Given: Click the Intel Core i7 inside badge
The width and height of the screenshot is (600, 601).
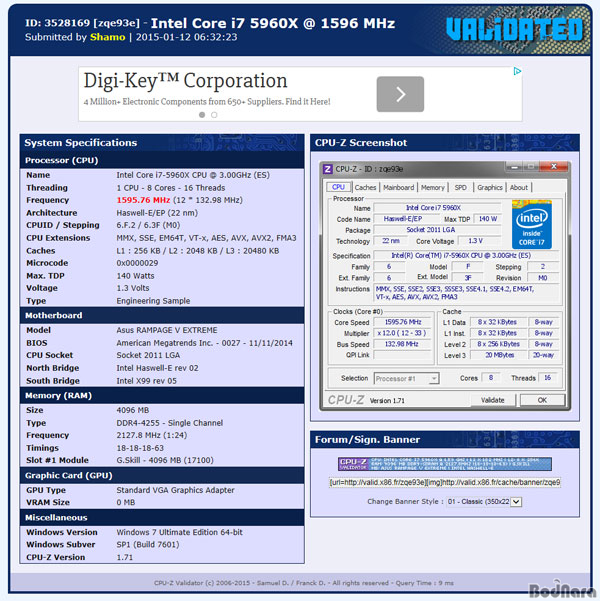Looking at the screenshot, I should (532, 225).
